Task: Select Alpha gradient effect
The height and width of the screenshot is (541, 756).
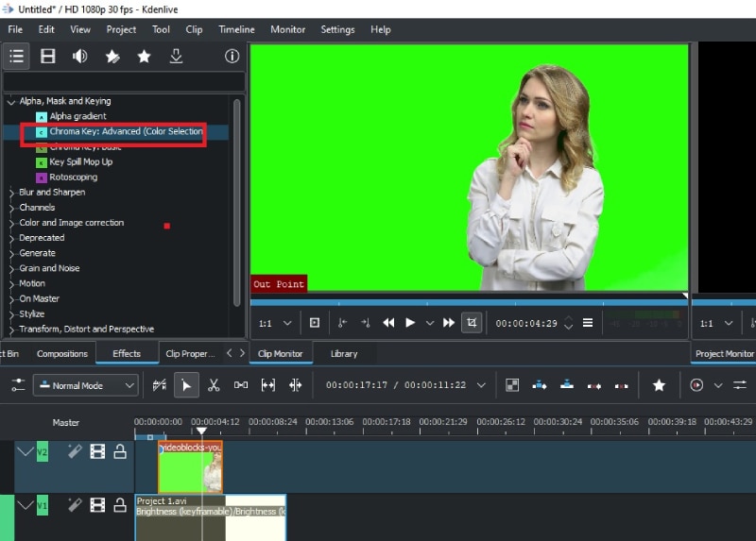Action: click(x=77, y=116)
